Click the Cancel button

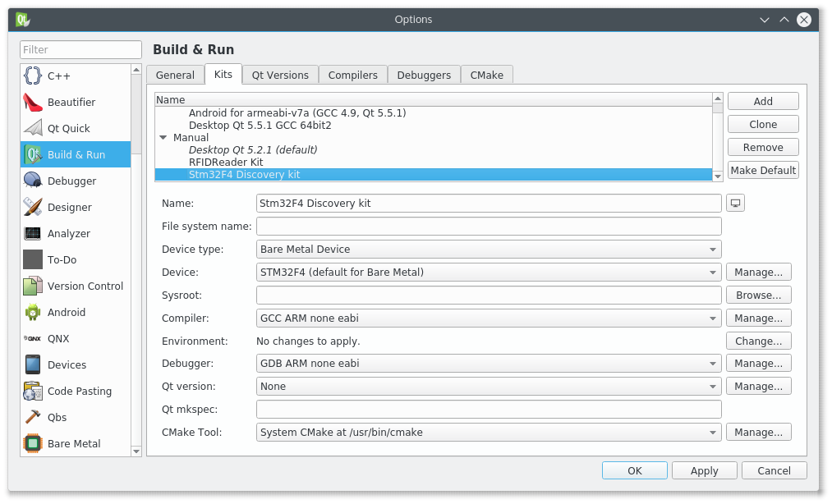[775, 470]
